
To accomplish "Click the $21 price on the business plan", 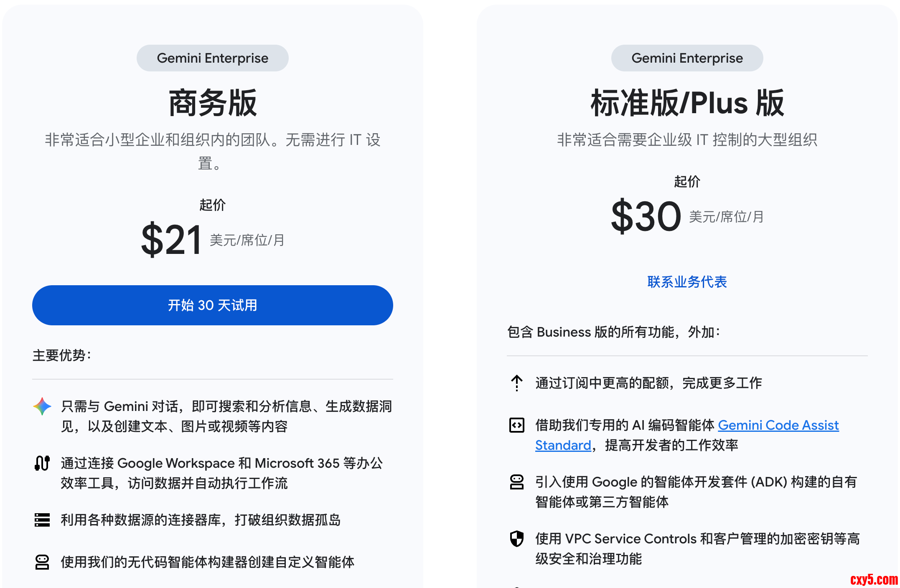I will click(172, 240).
